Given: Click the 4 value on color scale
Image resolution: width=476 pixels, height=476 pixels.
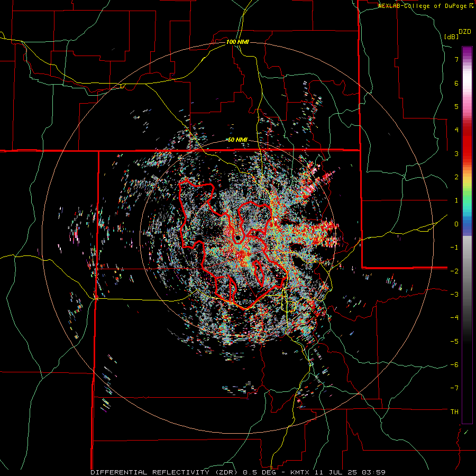Looking at the screenshot, I should click(x=456, y=130).
